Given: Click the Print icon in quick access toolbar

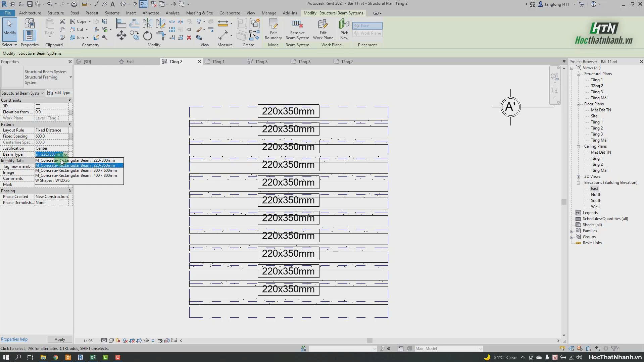Looking at the screenshot, I should [x=74, y=4].
